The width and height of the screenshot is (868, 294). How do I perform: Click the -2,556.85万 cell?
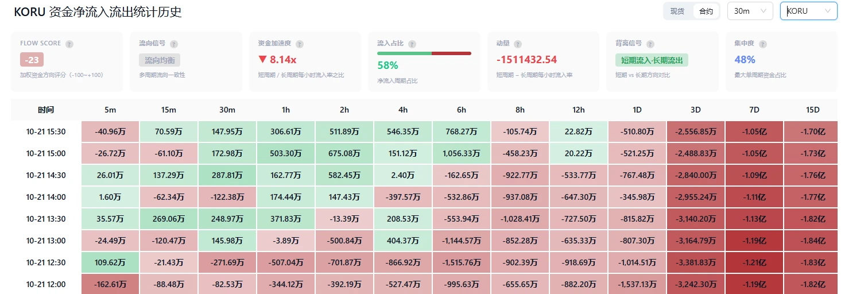[696, 131]
